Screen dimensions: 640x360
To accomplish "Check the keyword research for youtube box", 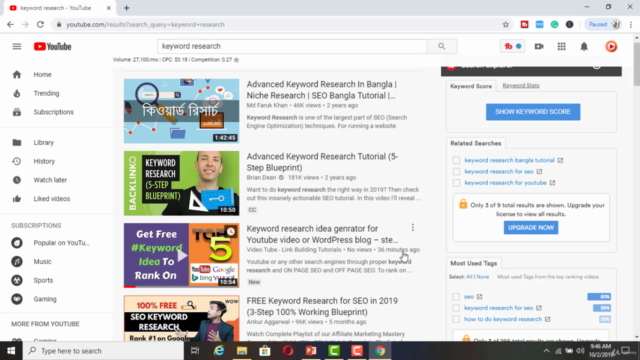I will (456, 183).
